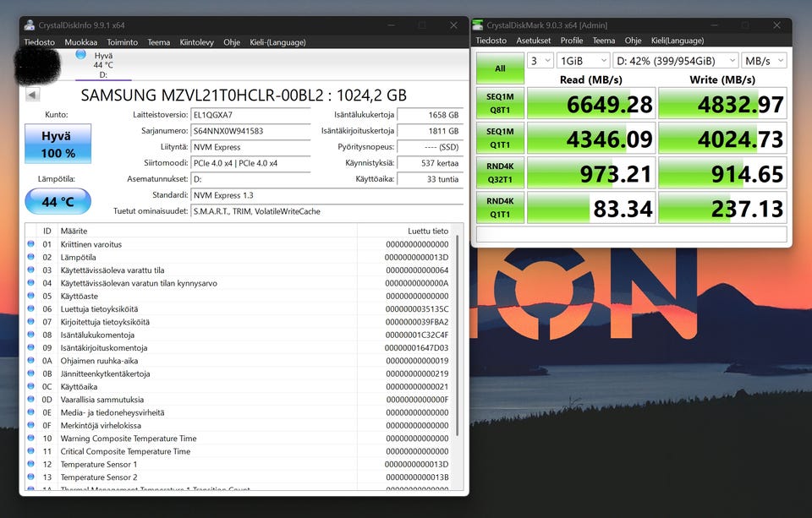This screenshot has height=518, width=812.
Task: Click the previous disk arrow icon
Action: (32, 95)
